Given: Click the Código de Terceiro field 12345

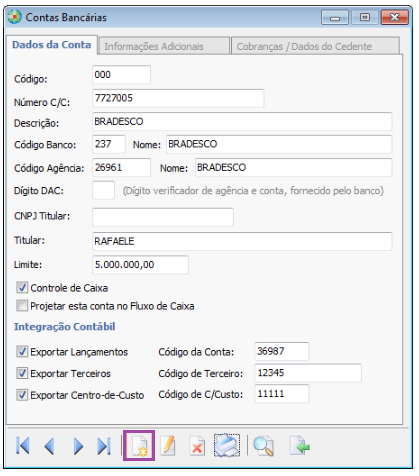Looking at the screenshot, I should pos(308,373).
